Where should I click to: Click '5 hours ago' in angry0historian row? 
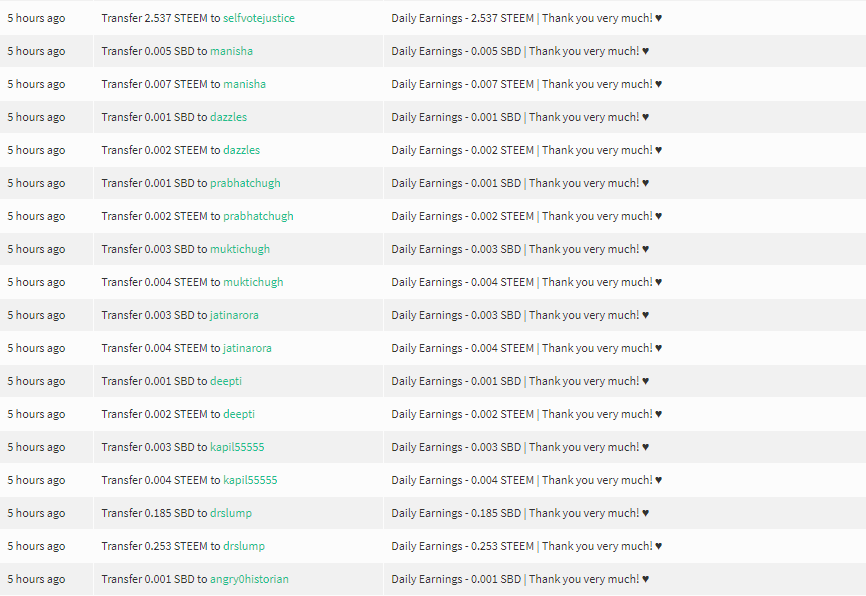pos(36,579)
